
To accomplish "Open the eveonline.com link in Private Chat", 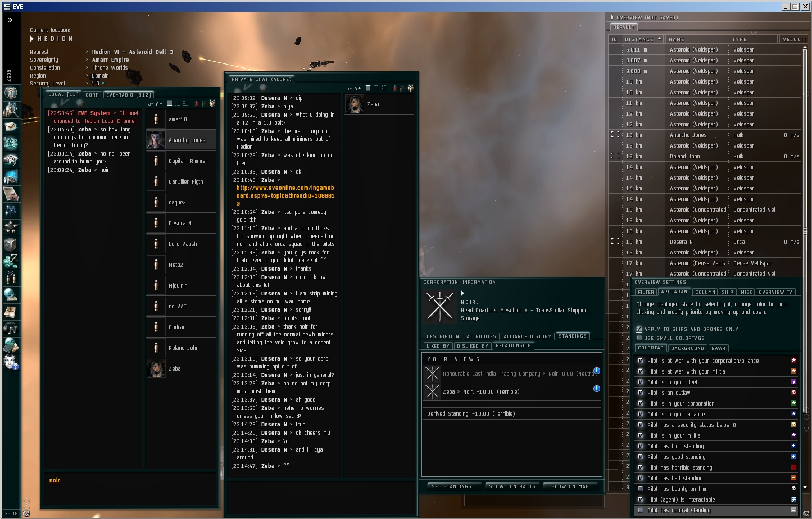I will (x=285, y=195).
